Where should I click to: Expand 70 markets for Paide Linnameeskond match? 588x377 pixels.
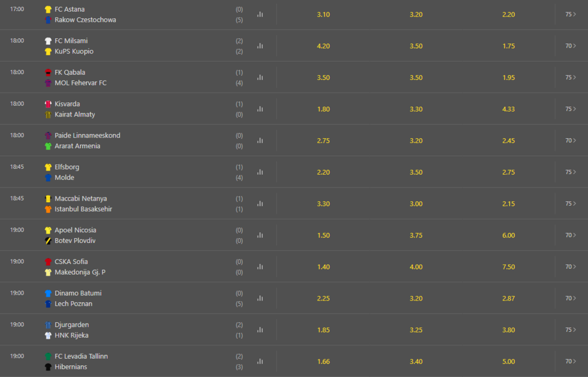[571, 141]
